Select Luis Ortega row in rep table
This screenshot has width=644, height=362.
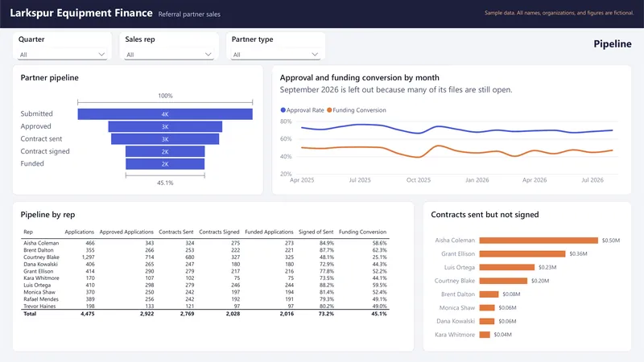[x=205, y=285]
